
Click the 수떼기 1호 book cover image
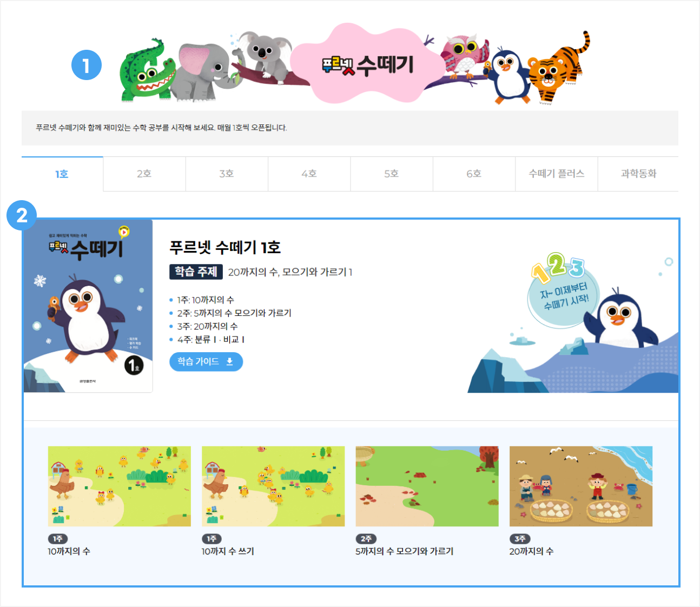88,306
